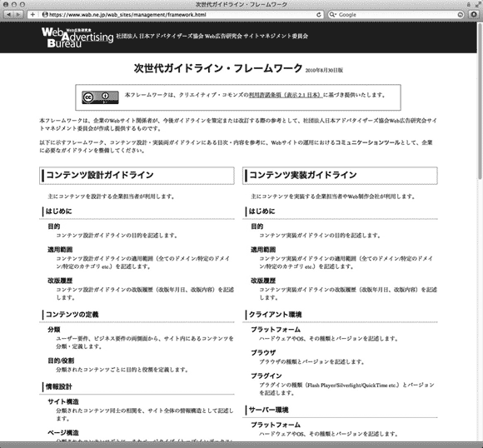483x448 pixels.
Task: Click 目的 in the コンテンツ実装 column
Action: 257,226
